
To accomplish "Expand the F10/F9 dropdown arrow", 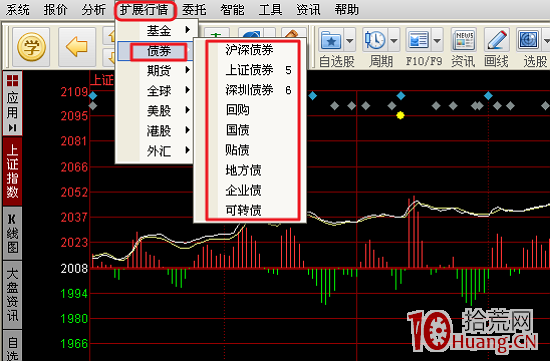I will pyautogui.click(x=437, y=41).
